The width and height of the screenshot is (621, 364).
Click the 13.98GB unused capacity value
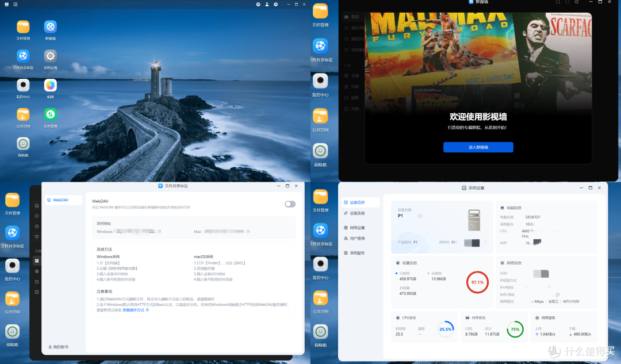coord(438,279)
